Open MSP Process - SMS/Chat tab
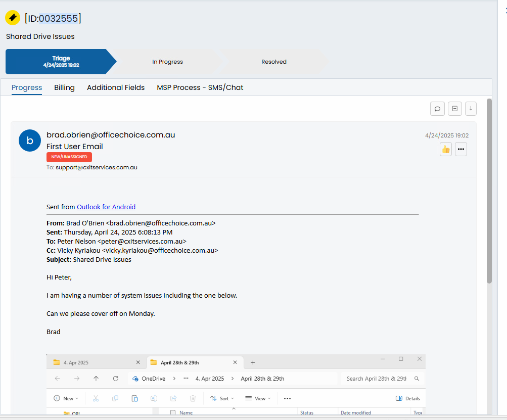Screen dimensions: 507x420 click(200, 87)
